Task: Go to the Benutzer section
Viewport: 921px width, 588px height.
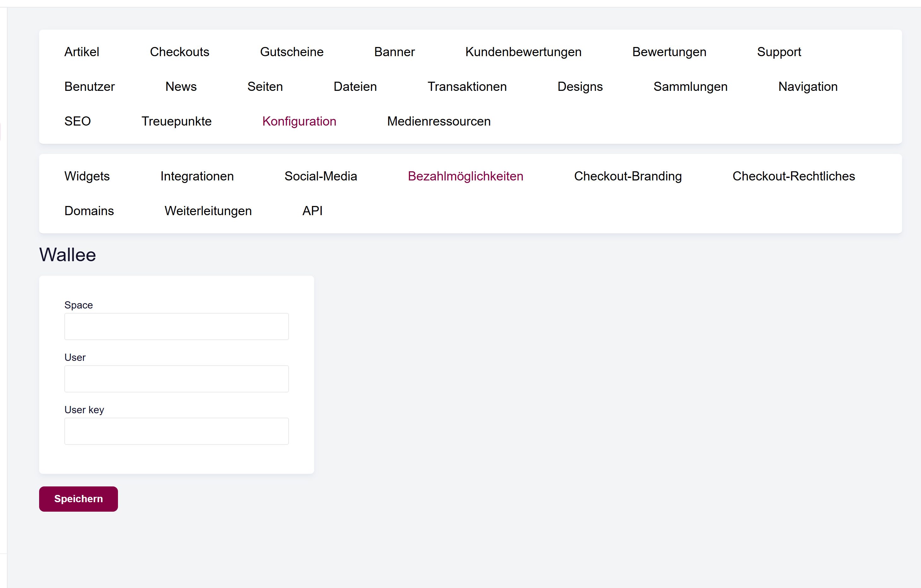Action: [x=90, y=87]
